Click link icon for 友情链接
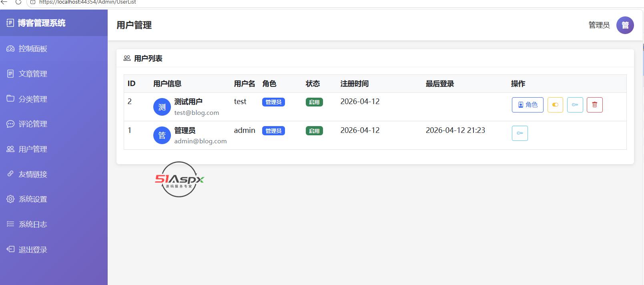 pos(10,174)
